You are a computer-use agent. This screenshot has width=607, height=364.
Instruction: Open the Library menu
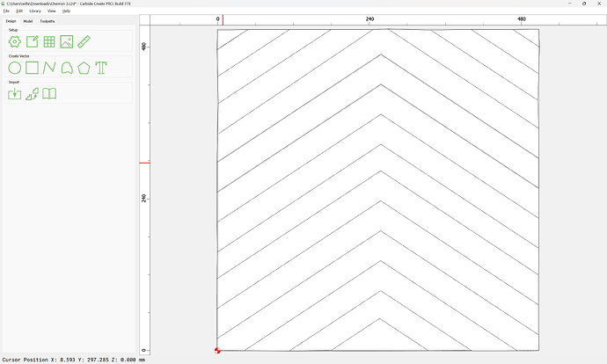coord(35,11)
